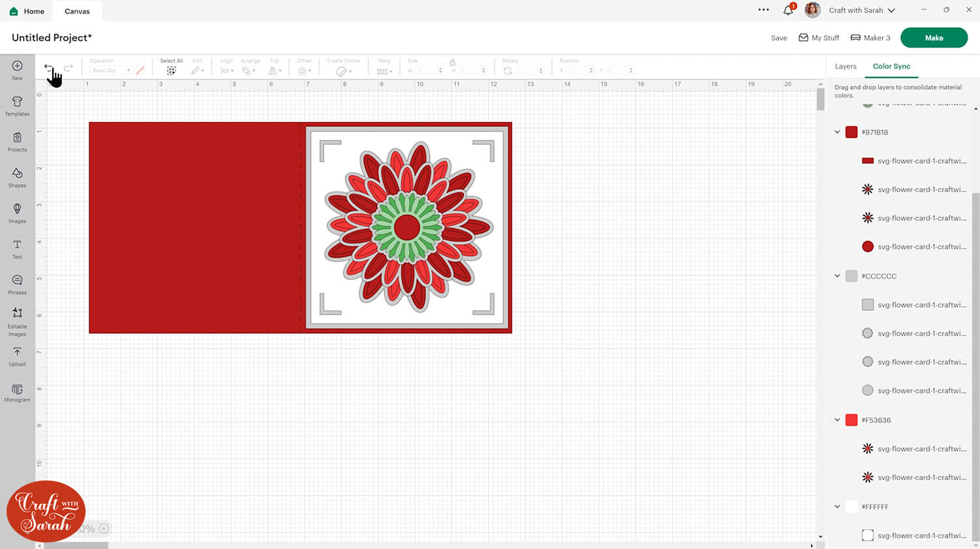
Task: Click the operation line color icon
Action: (x=140, y=71)
